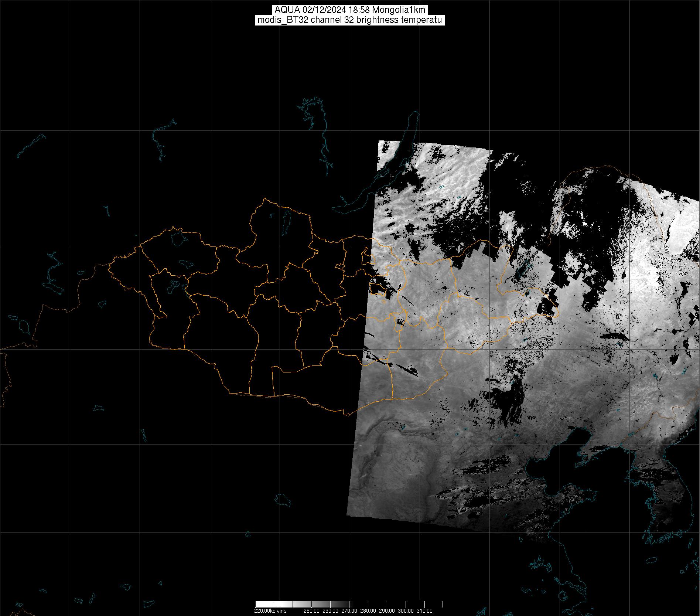
Task: Select the 260.00 value on the colorbar
Action: coord(330,611)
